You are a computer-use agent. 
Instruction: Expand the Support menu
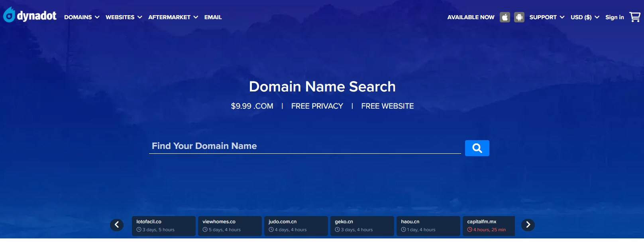click(547, 17)
